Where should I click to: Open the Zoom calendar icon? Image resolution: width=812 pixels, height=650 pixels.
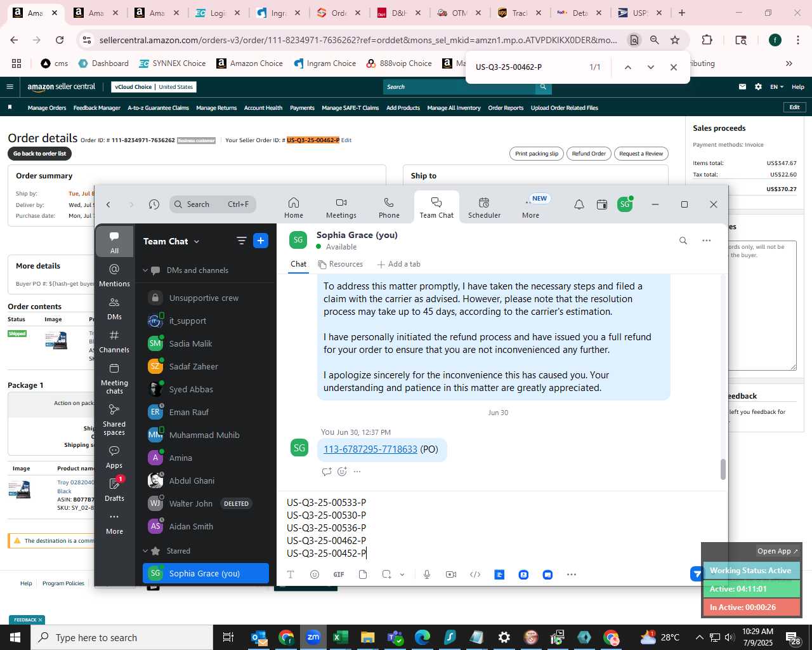[602, 204]
